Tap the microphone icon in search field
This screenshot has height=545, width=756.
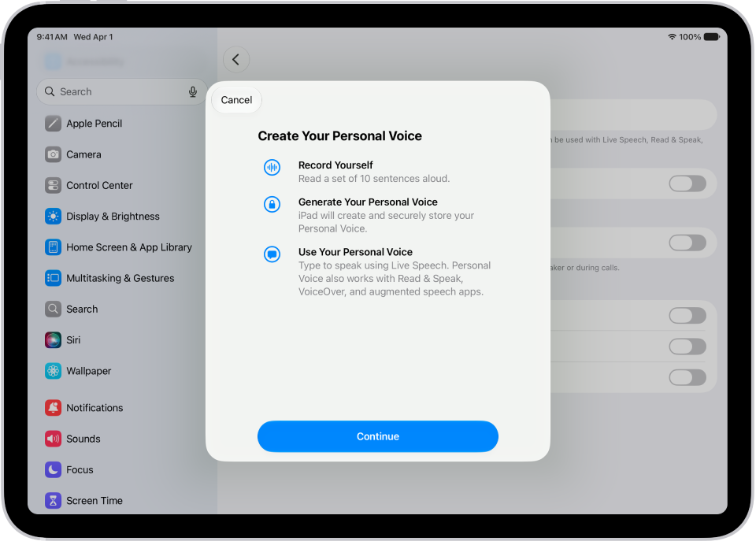[x=193, y=91]
